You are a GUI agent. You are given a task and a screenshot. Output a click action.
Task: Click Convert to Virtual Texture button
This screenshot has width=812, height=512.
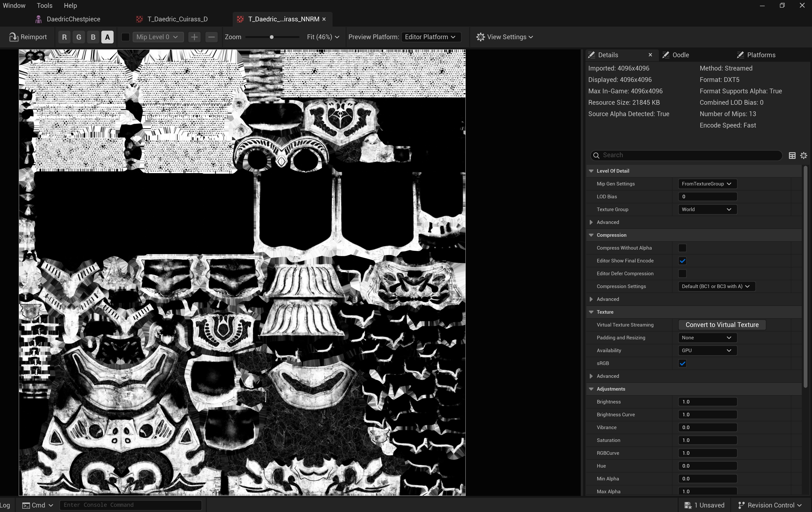(722, 325)
